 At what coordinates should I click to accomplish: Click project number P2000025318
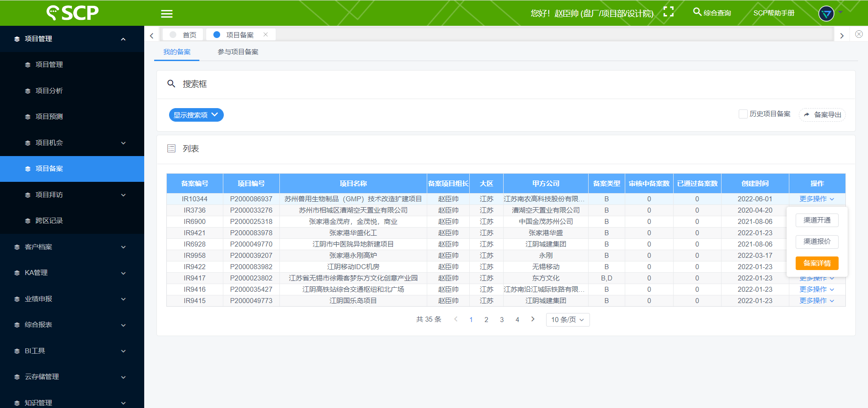click(x=251, y=222)
